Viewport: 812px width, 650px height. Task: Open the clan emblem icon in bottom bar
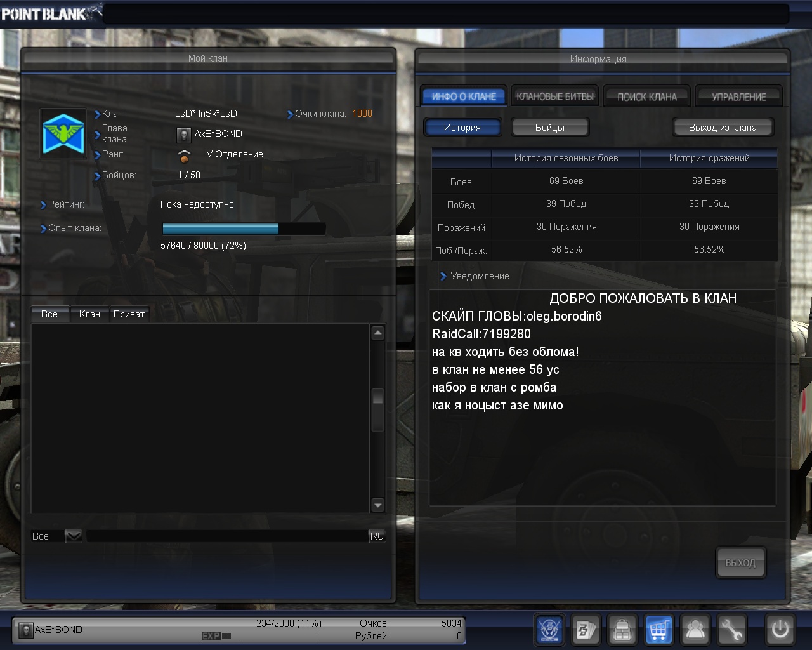tap(549, 630)
